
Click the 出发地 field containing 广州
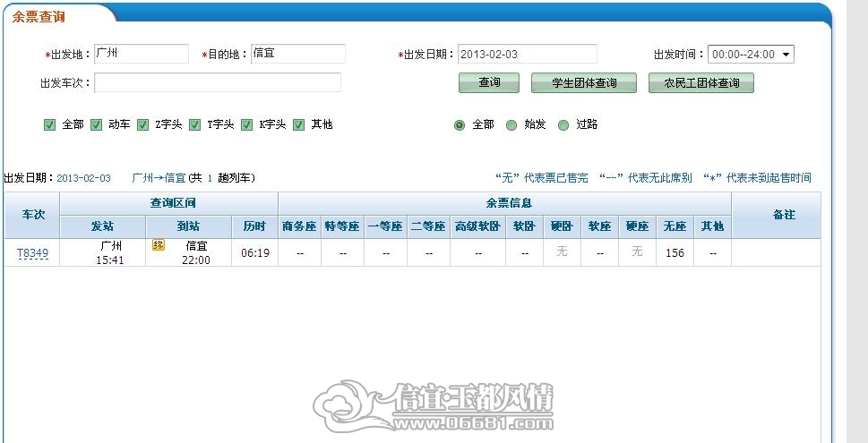click(142, 54)
